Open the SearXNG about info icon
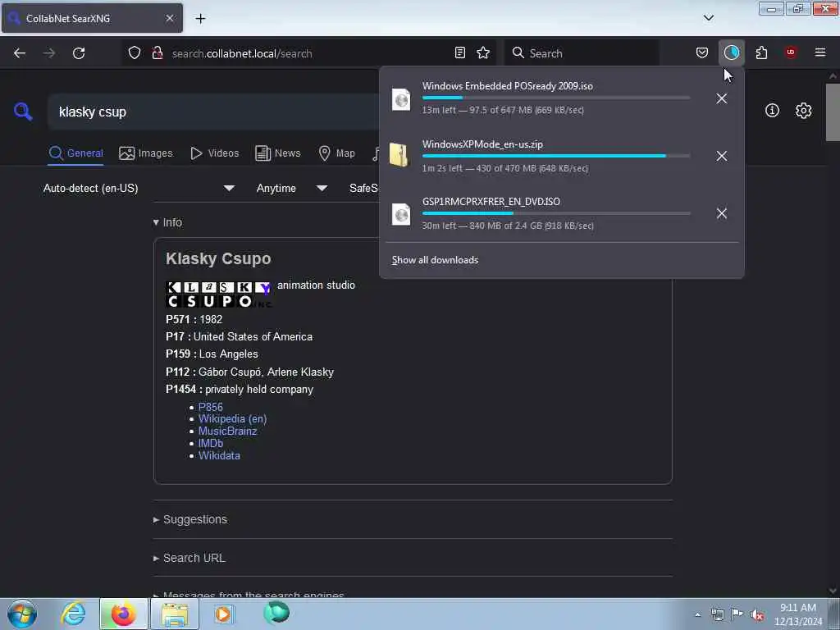Screen dimensions: 840x630 pos(772,111)
